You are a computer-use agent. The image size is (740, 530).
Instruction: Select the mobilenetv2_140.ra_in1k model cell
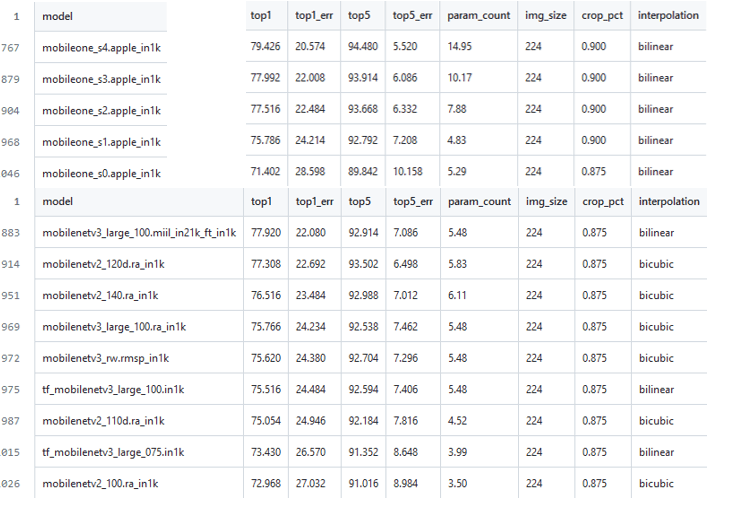100,295
